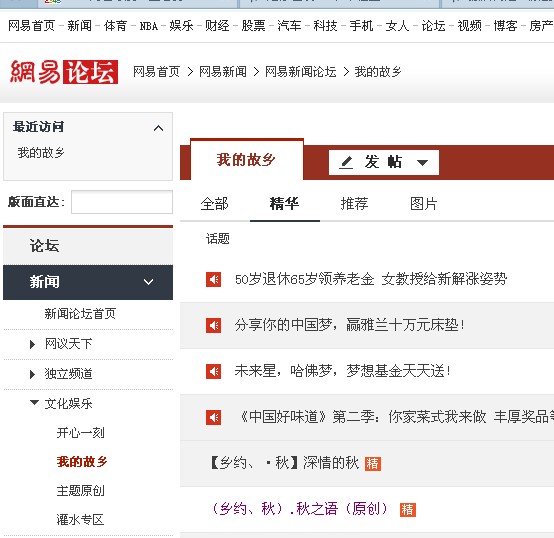554x538 pixels.
Task: Open post 【乡约、·秋】深情的秋
Action: [285, 463]
